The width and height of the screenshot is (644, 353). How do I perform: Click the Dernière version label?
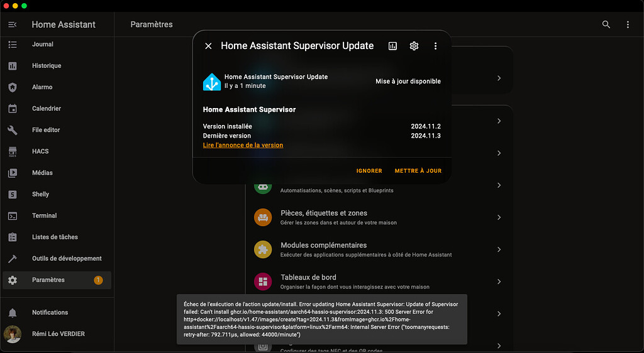226,136
